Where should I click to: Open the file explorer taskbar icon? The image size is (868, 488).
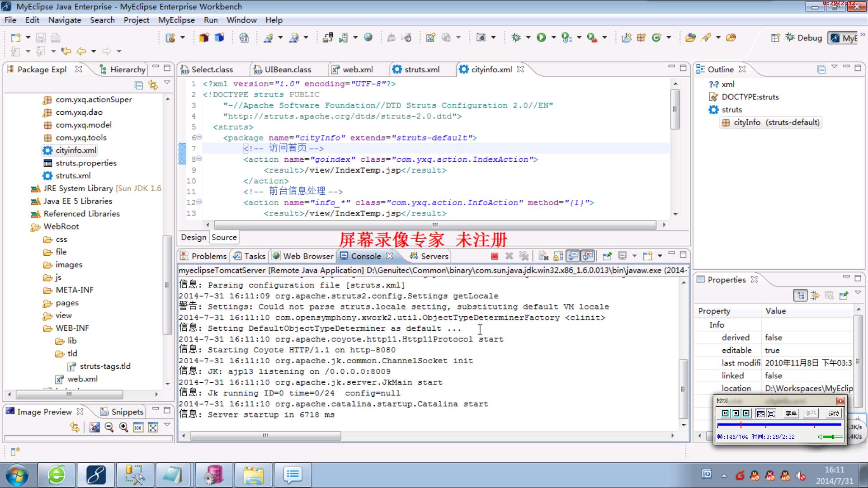[253, 475]
